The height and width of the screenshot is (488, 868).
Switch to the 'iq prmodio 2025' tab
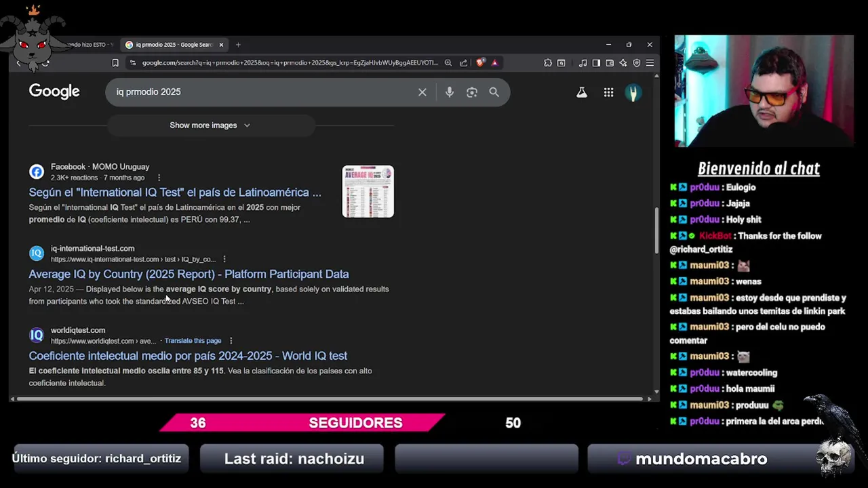point(174,45)
